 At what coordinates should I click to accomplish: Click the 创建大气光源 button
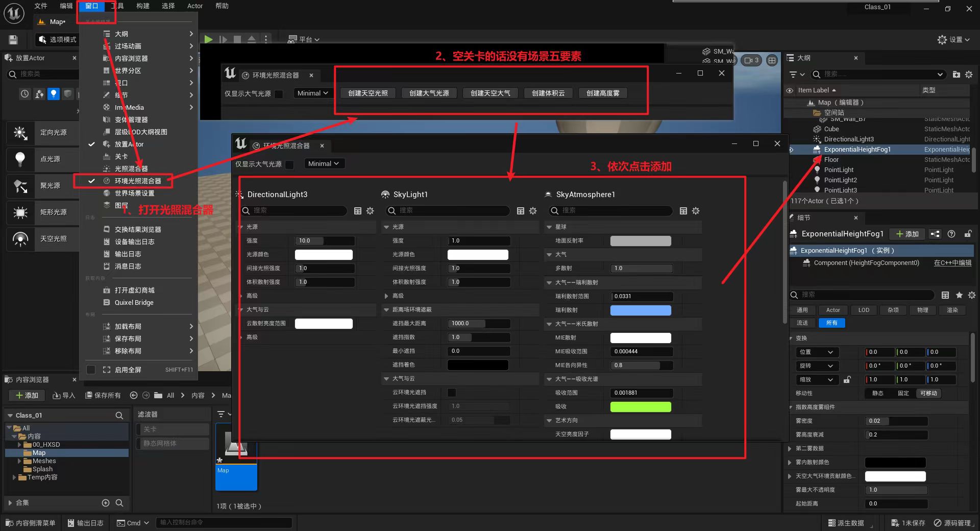pyautogui.click(x=429, y=93)
